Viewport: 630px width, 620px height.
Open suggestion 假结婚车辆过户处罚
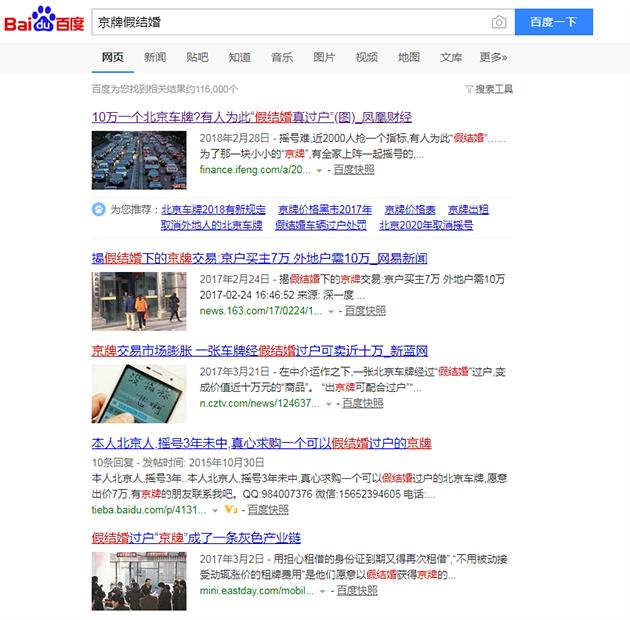321,225
